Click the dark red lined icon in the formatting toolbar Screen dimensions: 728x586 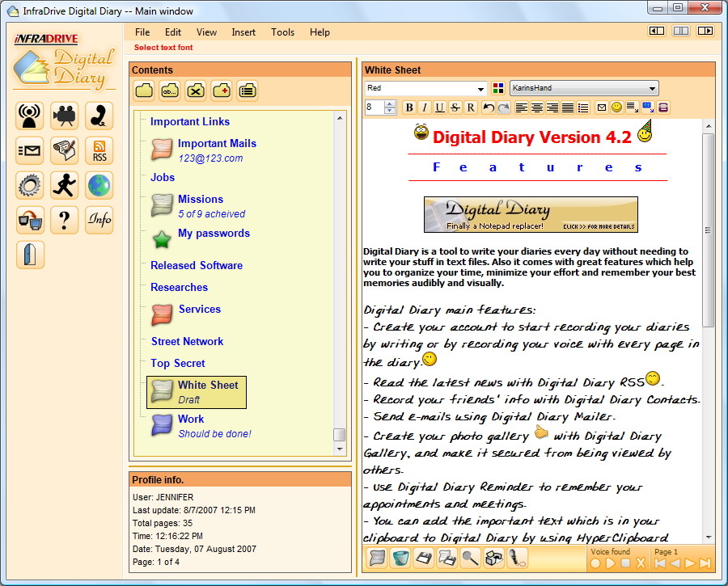pyautogui.click(x=663, y=108)
